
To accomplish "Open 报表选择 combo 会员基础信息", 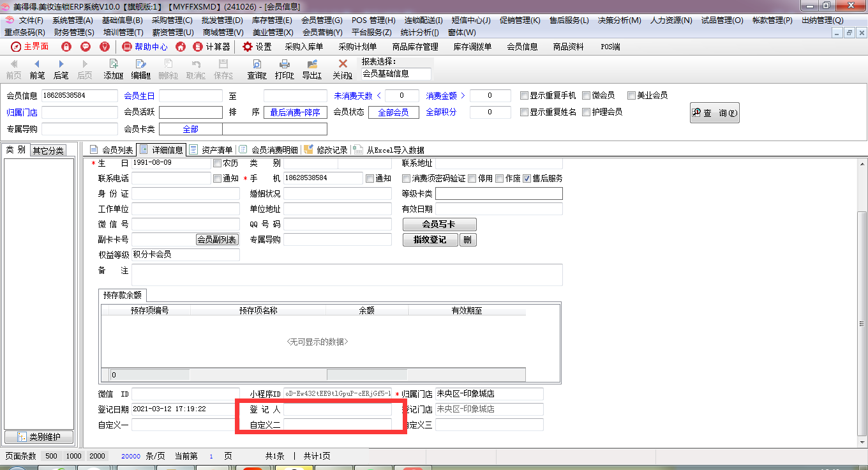I will click(396, 74).
